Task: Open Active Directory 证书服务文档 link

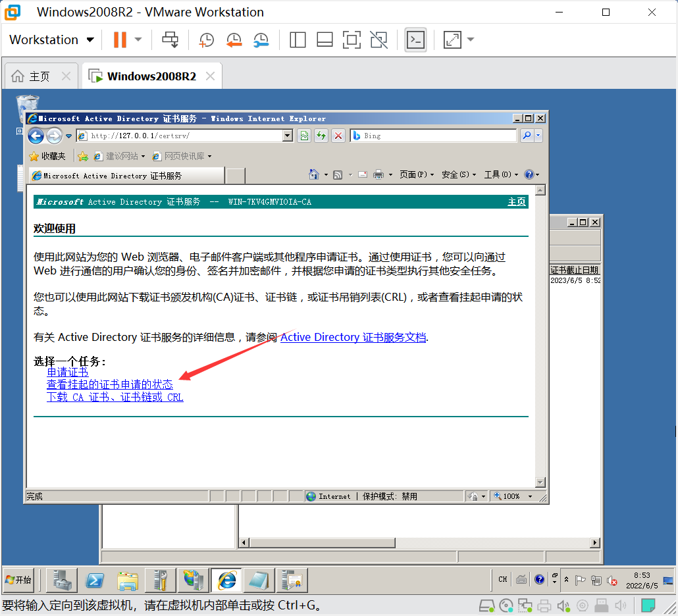Action: 353,337
